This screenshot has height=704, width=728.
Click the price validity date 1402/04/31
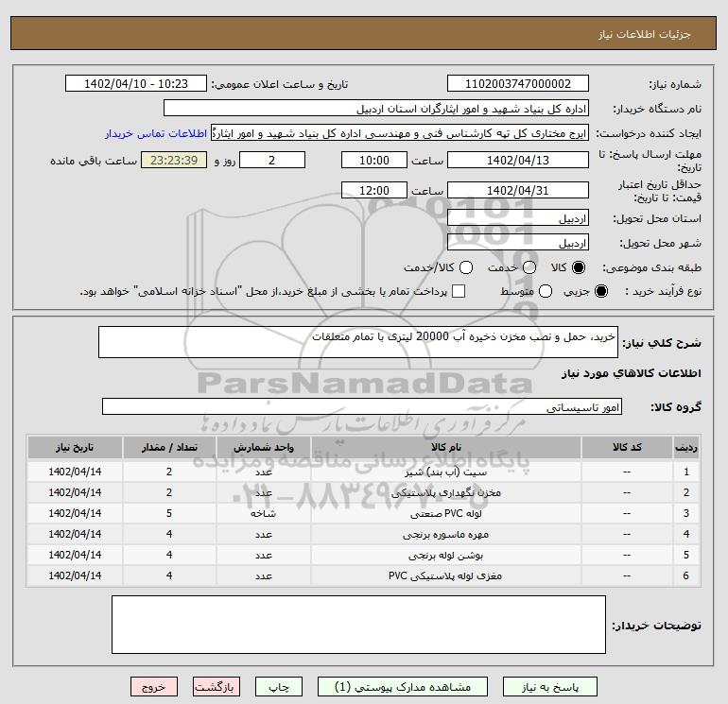(x=518, y=190)
